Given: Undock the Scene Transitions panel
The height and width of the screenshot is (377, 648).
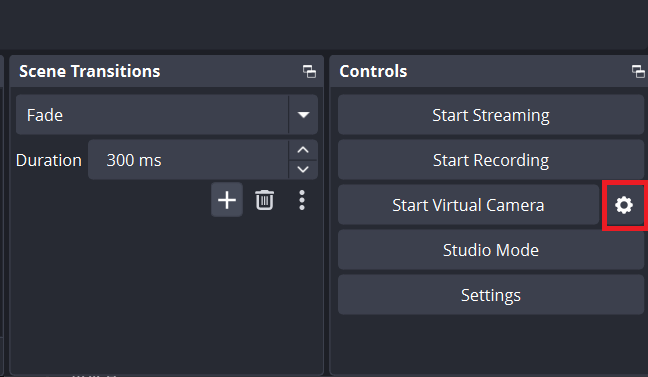Looking at the screenshot, I should tap(309, 72).
